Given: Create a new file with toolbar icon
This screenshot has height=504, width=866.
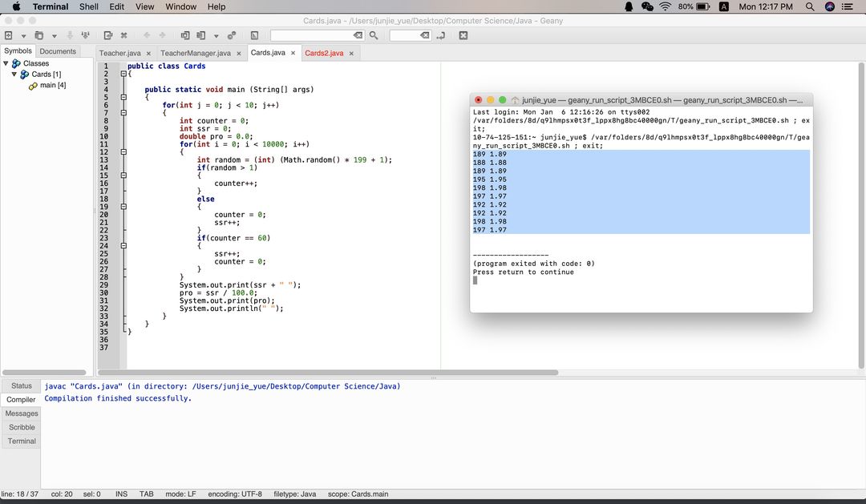Looking at the screenshot, I should (x=9, y=35).
